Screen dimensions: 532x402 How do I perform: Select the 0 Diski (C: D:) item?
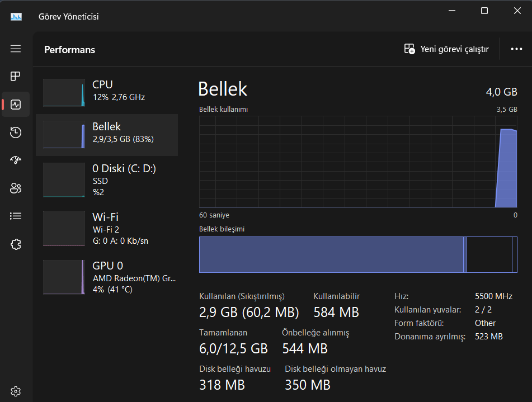[x=107, y=180]
